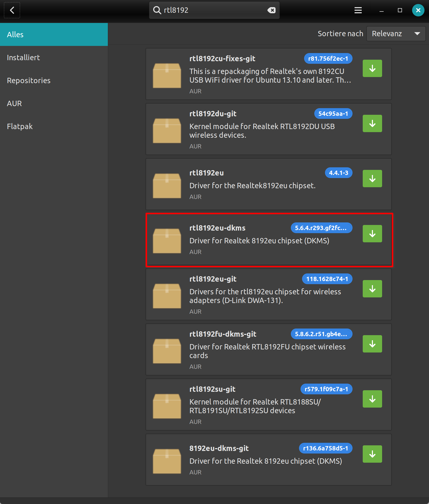Click download arrow for rtl8192su-git
This screenshot has height=504, width=429.
(372, 399)
